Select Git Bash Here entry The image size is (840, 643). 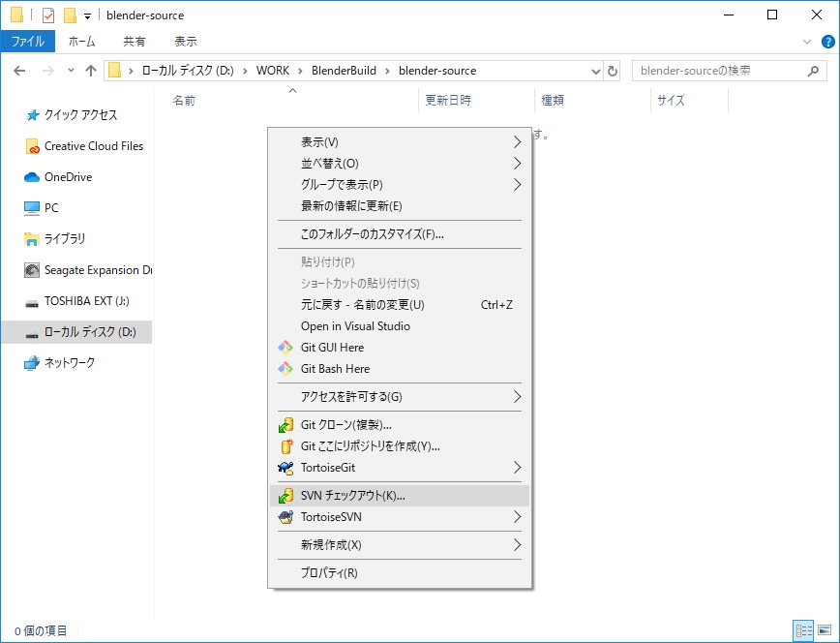(399, 369)
